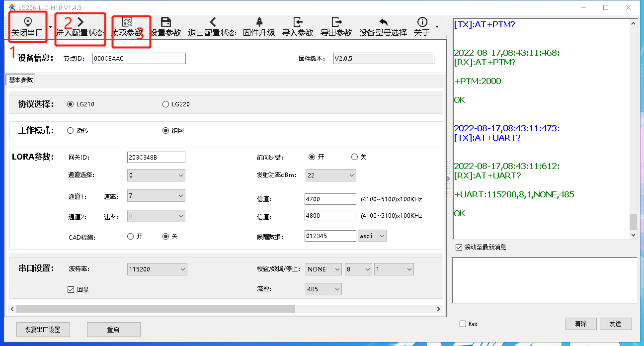Click the 导入参数 import parameters icon
The width and height of the screenshot is (644, 346).
point(298,23)
